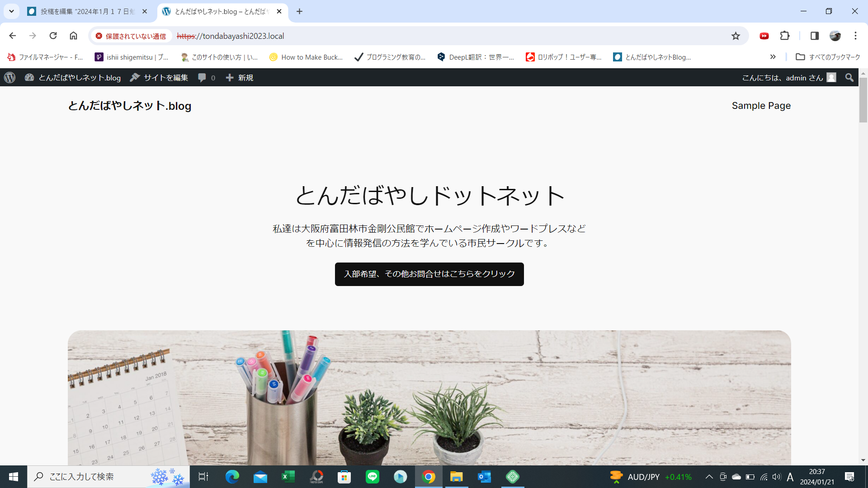Open Chrome side panel icon
Screen dimensions: 868x488
[x=814, y=36]
